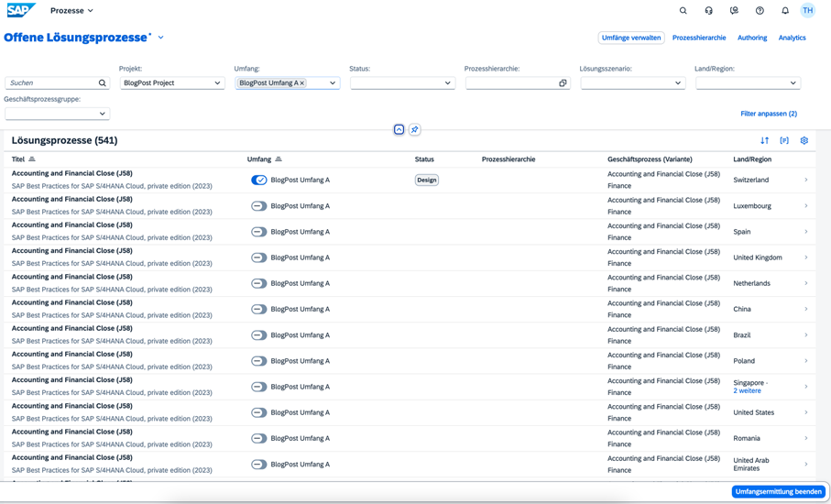
Task: Open the notifications bell
Action: click(x=785, y=11)
